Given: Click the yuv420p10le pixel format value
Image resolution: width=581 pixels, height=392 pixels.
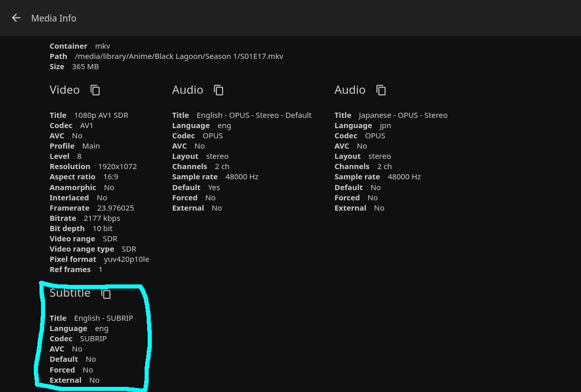Looking at the screenshot, I should click(x=126, y=259).
